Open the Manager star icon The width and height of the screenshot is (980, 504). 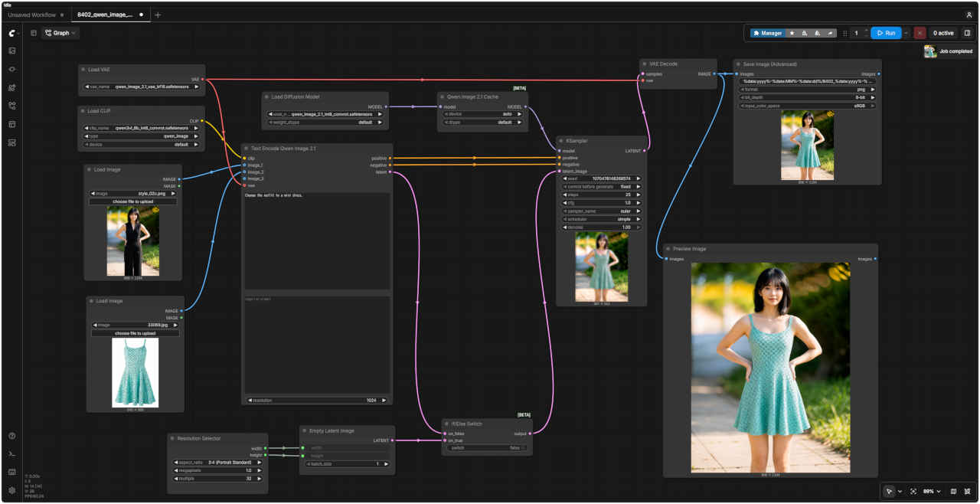[792, 33]
